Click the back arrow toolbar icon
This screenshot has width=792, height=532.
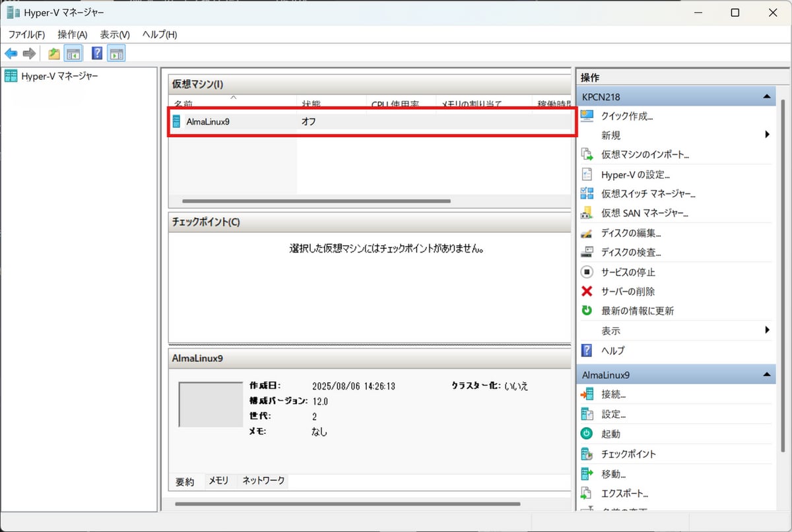click(11, 53)
